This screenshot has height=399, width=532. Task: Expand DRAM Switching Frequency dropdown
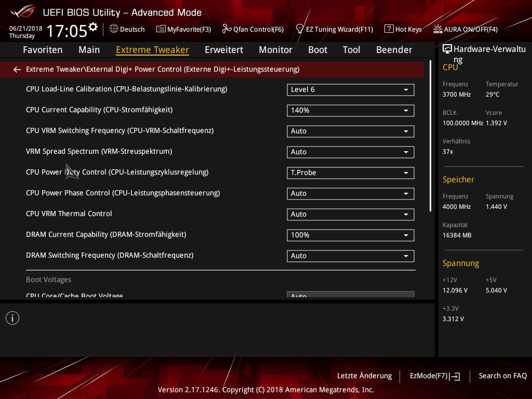tap(351, 256)
